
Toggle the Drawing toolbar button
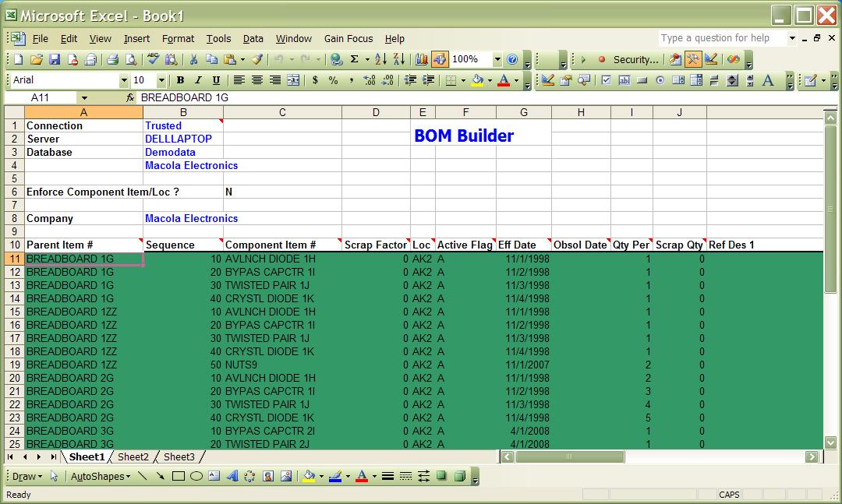[440, 59]
